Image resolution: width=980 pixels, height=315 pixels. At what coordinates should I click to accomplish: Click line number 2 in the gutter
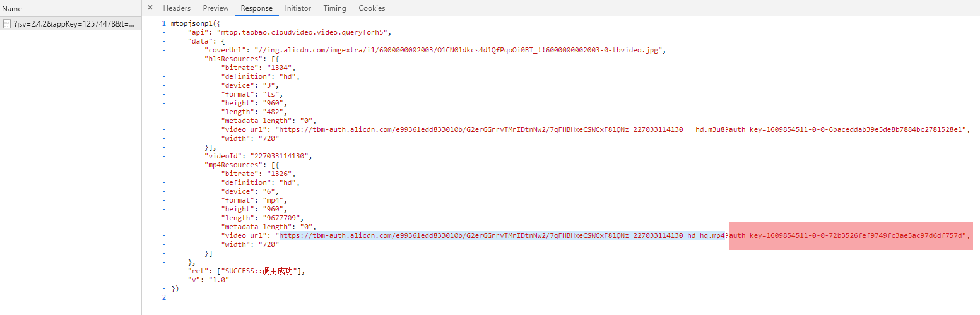[x=163, y=297]
